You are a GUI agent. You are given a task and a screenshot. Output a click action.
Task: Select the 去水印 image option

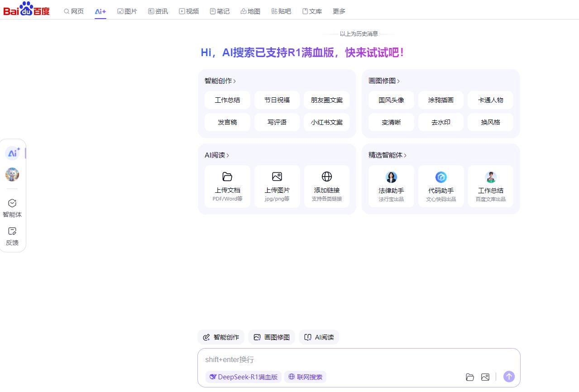click(x=441, y=122)
